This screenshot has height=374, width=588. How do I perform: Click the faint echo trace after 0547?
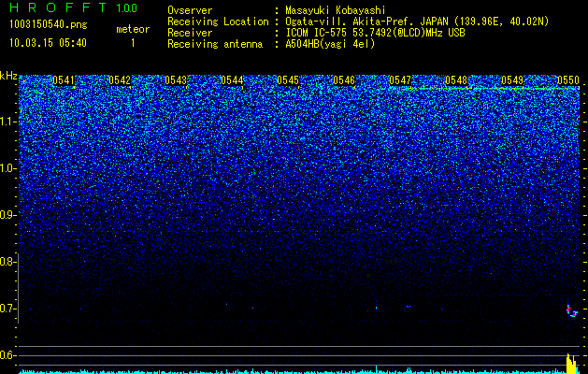pos(408,308)
